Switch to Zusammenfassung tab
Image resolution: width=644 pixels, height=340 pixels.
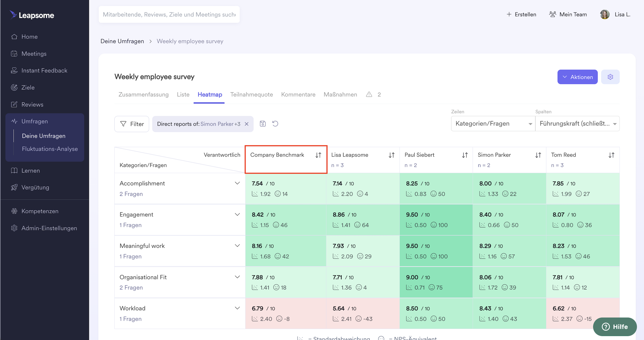(144, 94)
